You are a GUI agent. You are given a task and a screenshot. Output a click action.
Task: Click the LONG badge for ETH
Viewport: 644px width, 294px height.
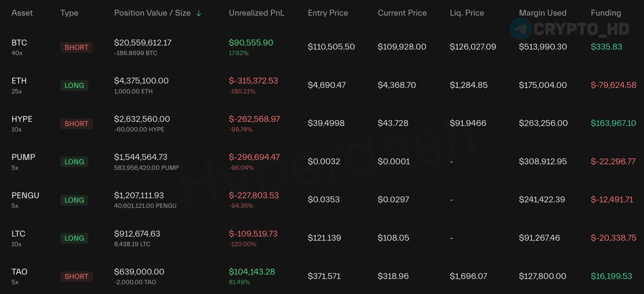point(74,86)
